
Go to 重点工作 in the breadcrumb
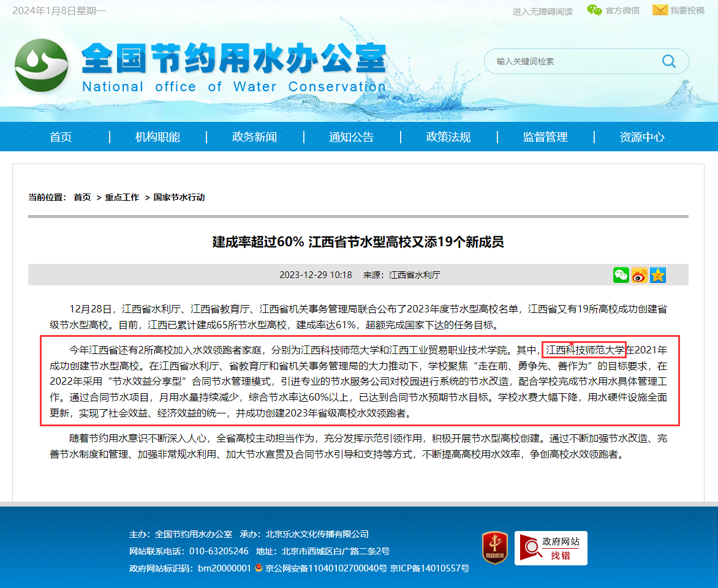click(122, 197)
